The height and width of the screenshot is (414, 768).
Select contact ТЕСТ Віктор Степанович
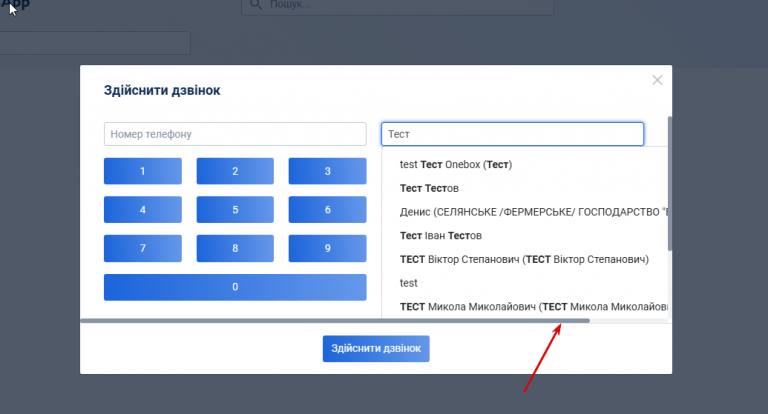525,259
